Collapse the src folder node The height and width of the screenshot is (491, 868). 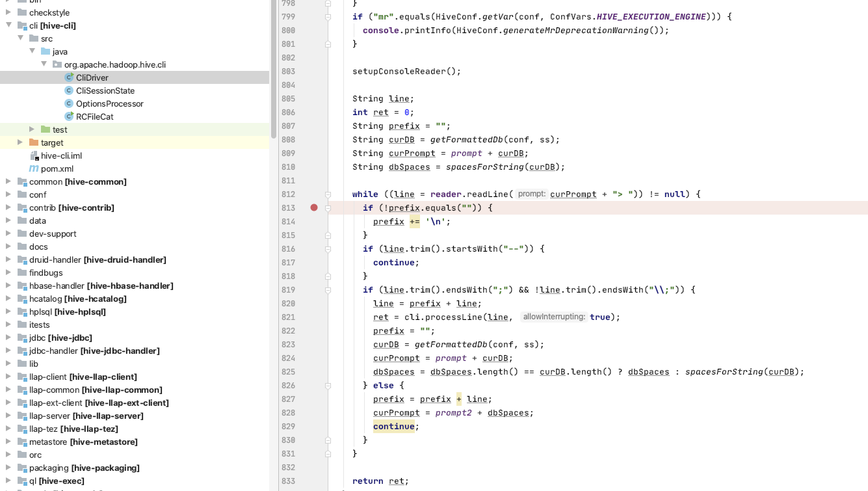[x=20, y=38]
